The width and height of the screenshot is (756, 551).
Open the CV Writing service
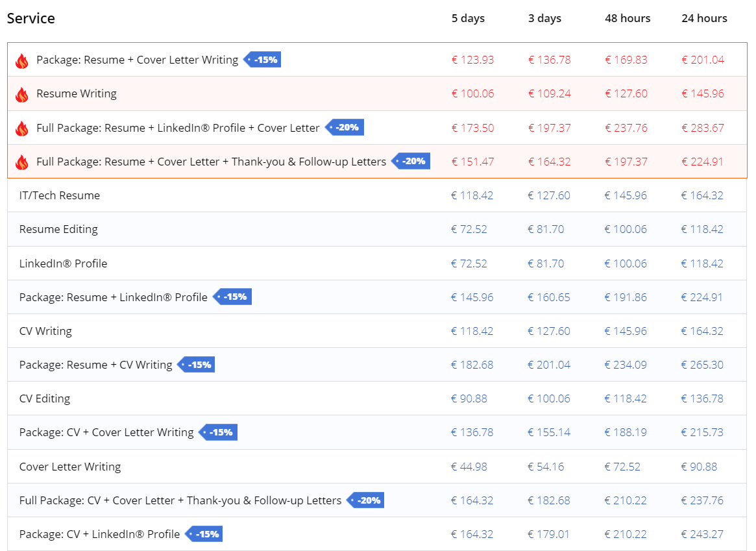tap(45, 331)
